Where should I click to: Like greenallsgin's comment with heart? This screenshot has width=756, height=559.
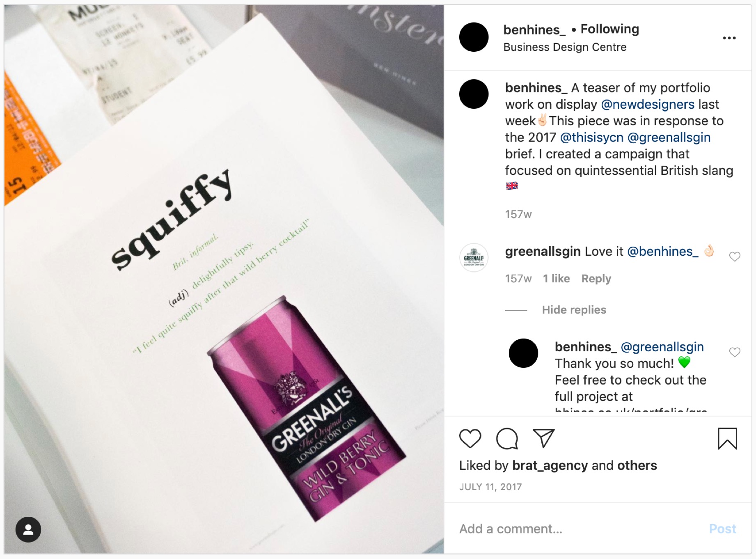(735, 257)
